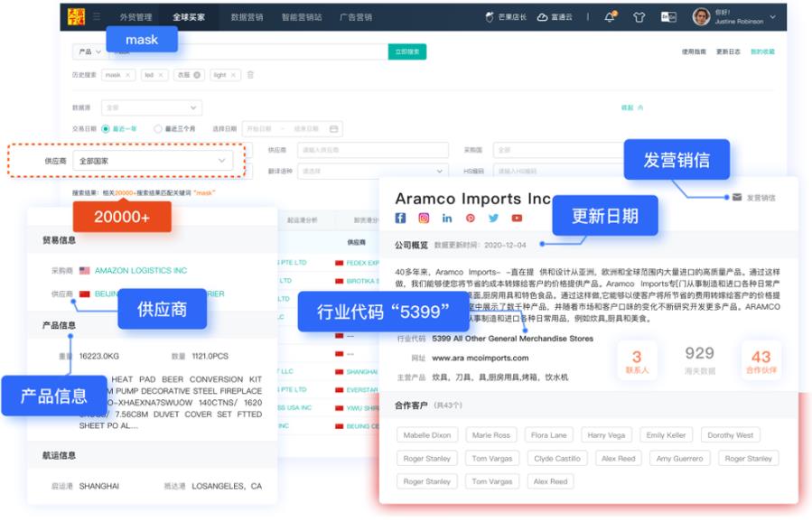The height and width of the screenshot is (522, 812).
Task: Open the www.ara mcoimports.com website link
Action: click(480, 358)
